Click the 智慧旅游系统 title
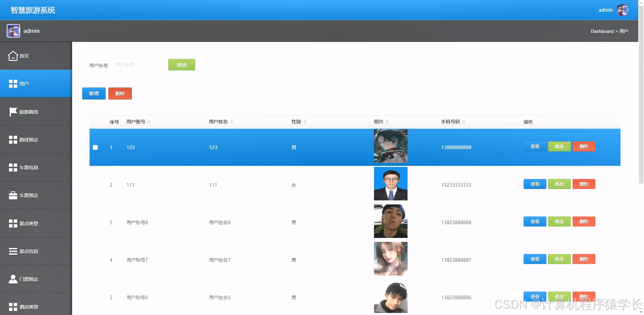This screenshot has width=644, height=315. pyautogui.click(x=33, y=10)
